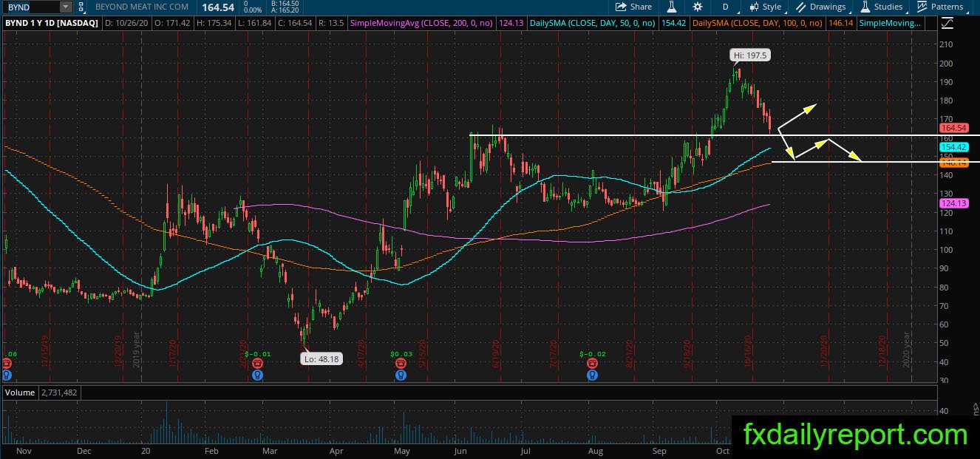Click the 124.13 value after SimpleMovingAvg label
Viewport: 980px width, 459px height.
(x=511, y=24)
